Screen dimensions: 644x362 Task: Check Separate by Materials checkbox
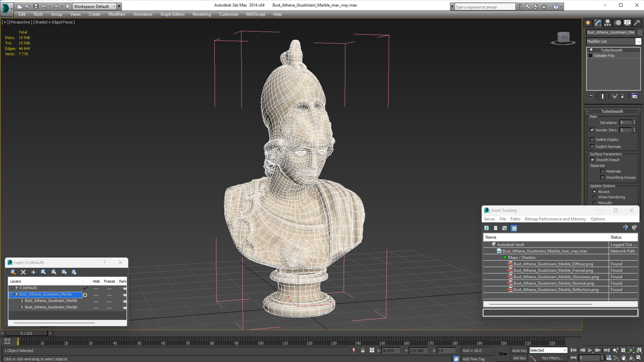point(602,171)
